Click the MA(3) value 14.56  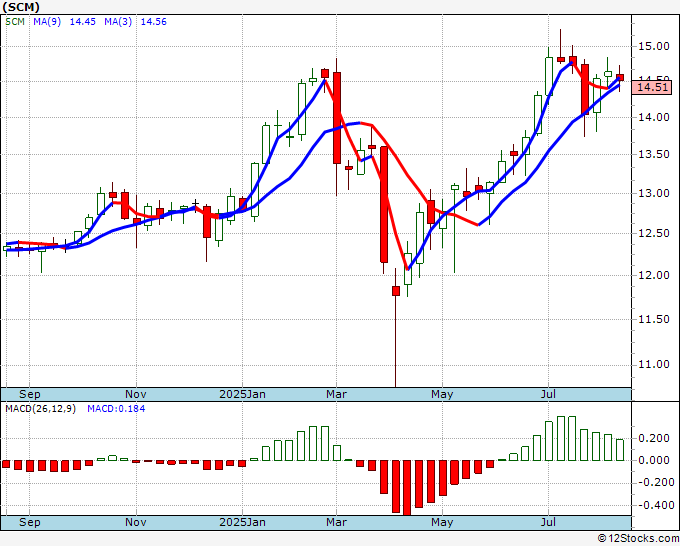tap(154, 22)
